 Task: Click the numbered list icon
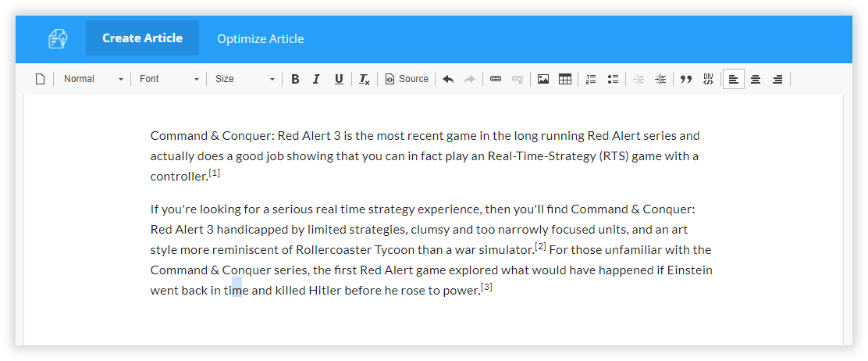pyautogui.click(x=591, y=79)
